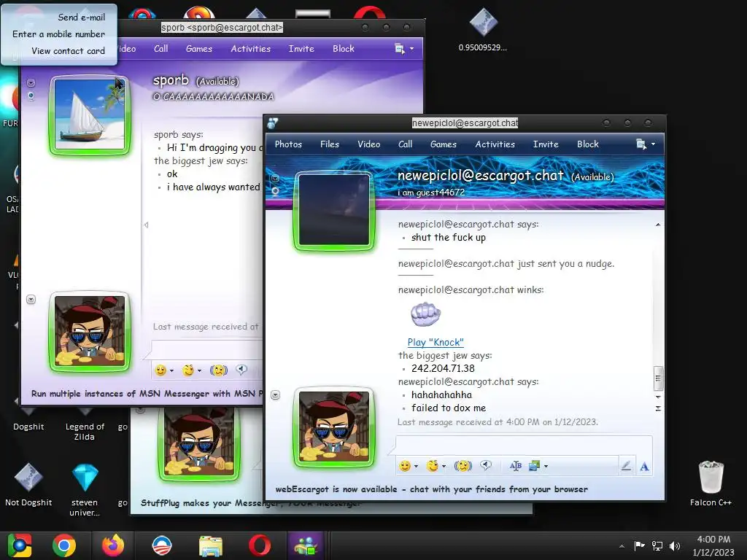This screenshot has width=747, height=560.
Task: Show hidden tray icons arrow
Action: tap(622, 546)
